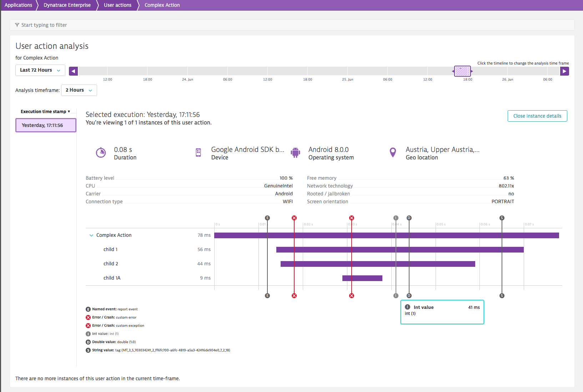Sort by Execution time stamp
Screen dimensions: 583x392
pyautogui.click(x=45, y=112)
